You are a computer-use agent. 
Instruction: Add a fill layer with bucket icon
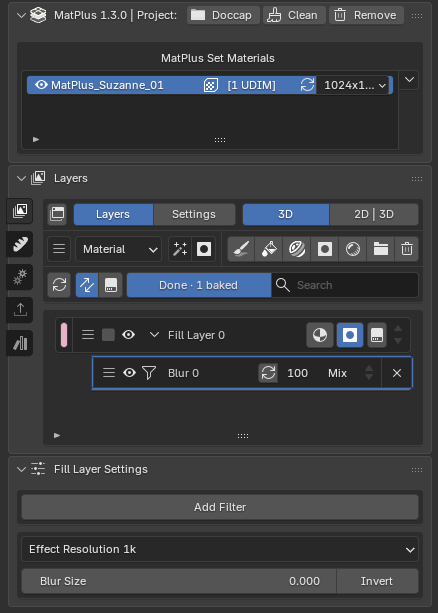tap(269, 249)
